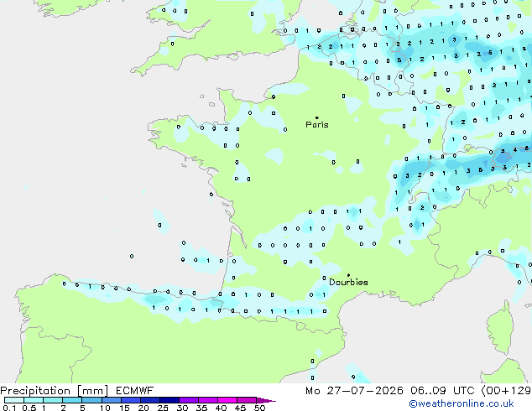Click the over-50 mm arrow at legend end
The image size is (532, 411).
[x=266, y=400]
